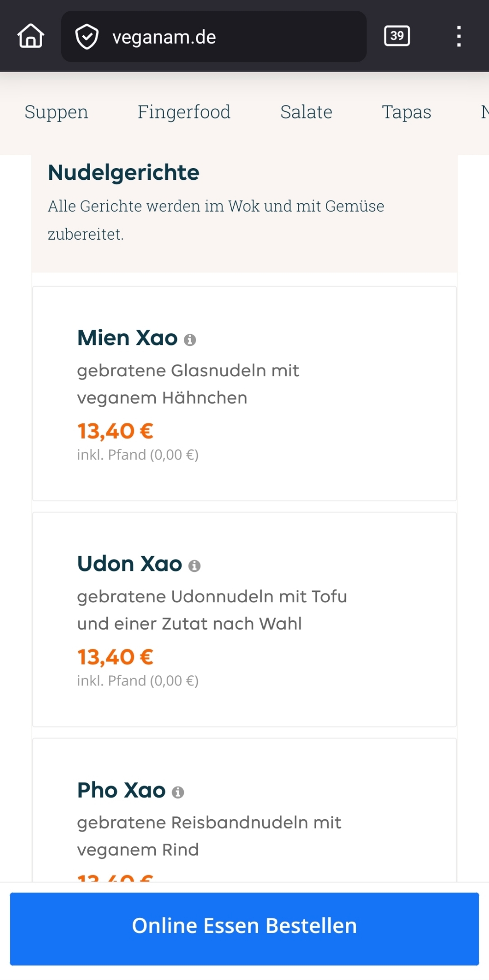Tap the Mien Xao 13,40 € price
This screenshot has width=489, height=980.
pyautogui.click(x=115, y=431)
